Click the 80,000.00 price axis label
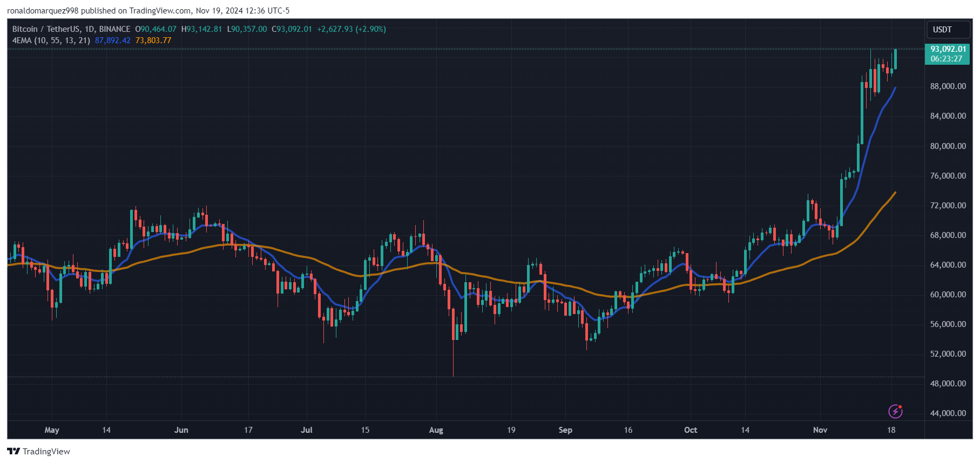Screen dimensions: 980x463 tap(948, 146)
